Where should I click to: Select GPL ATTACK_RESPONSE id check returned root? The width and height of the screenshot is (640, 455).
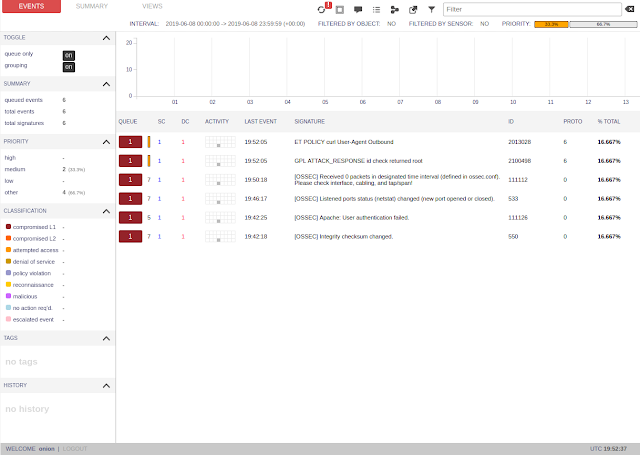[358, 161]
